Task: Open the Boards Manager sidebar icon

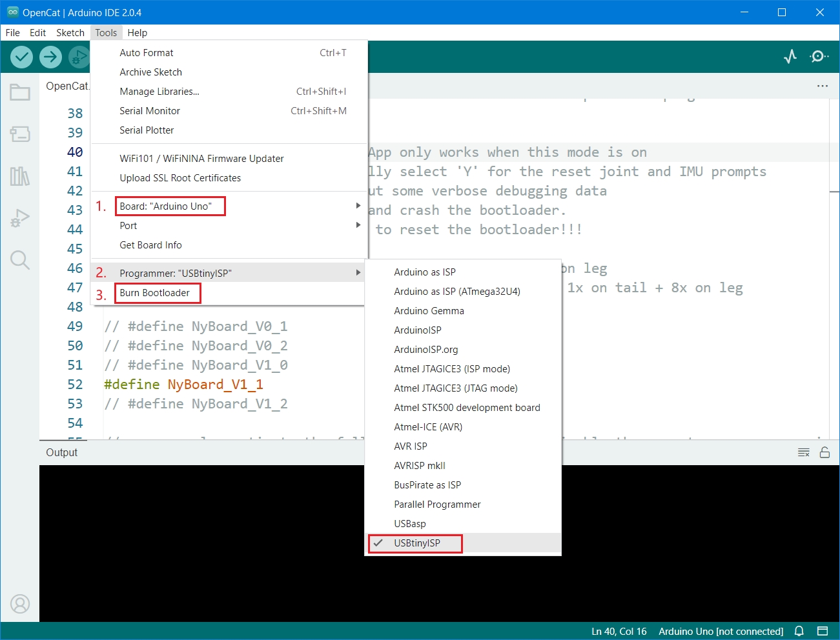Action: pyautogui.click(x=20, y=134)
